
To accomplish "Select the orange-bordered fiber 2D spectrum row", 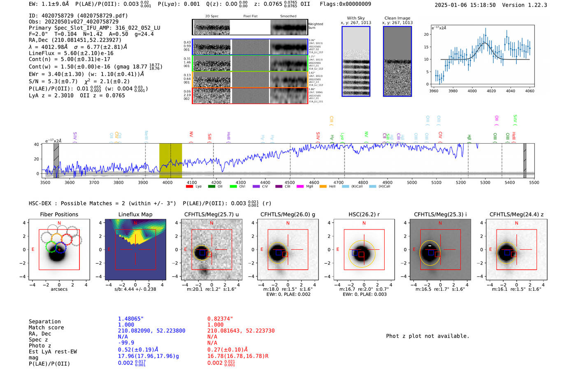I will (x=250, y=79).
